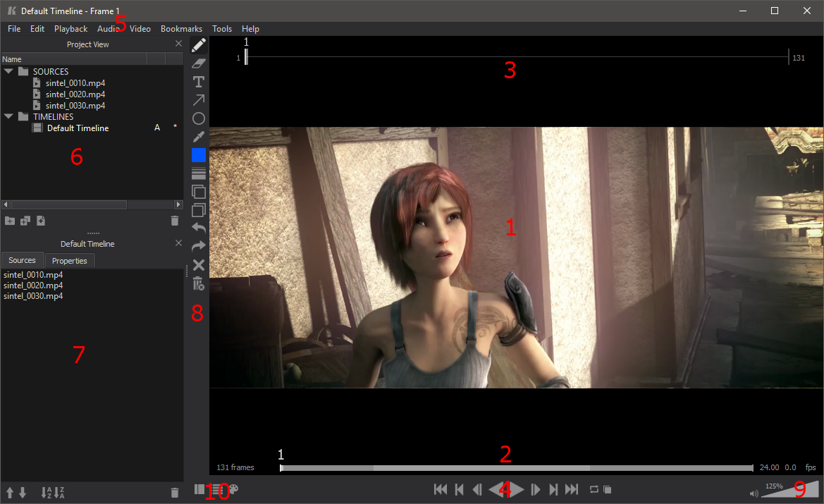Collapse the SOURCES folder
The height and width of the screenshot is (504, 824).
pyautogui.click(x=8, y=72)
